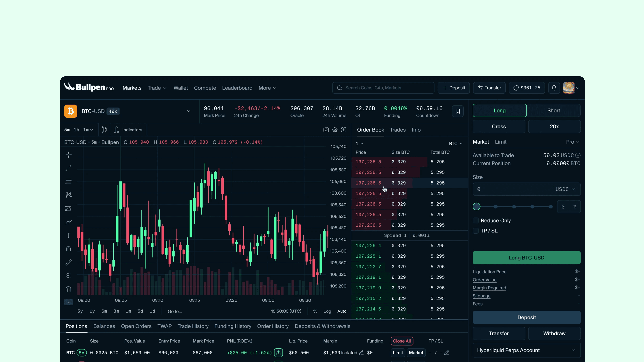The width and height of the screenshot is (644, 362).
Task: Click the Long BTC-USD button
Action: coord(526,258)
